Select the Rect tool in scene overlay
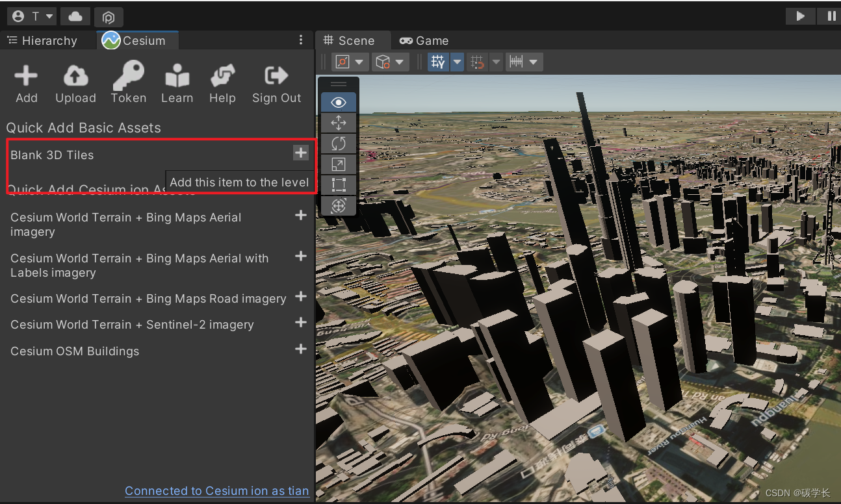Viewport: 841px width, 504px height. click(338, 185)
